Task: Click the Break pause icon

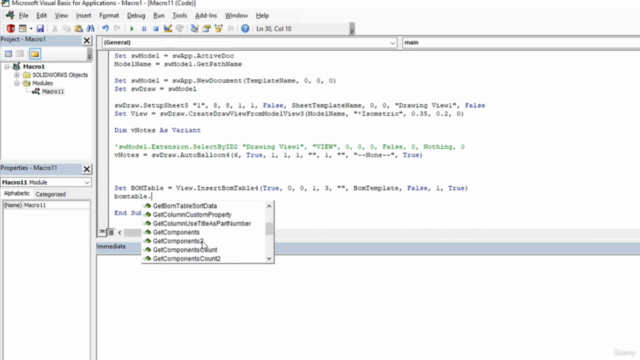Action: click(144, 29)
